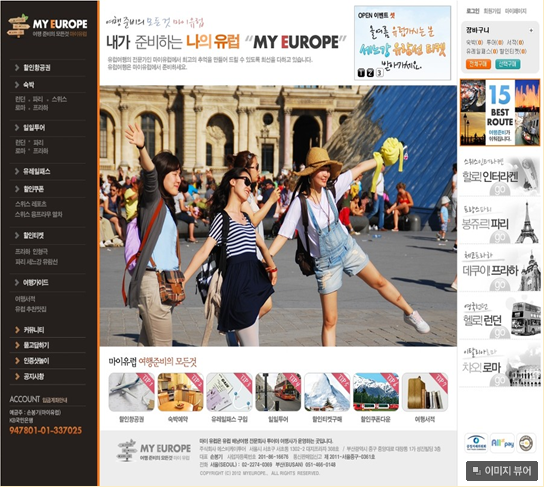544x487 pixels.
Task: Open TIP 3 유레일패스 구입 icon
Action: (229, 392)
